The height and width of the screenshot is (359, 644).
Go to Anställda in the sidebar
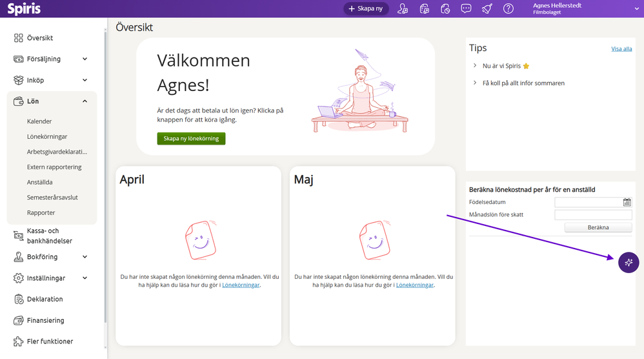pyautogui.click(x=40, y=183)
